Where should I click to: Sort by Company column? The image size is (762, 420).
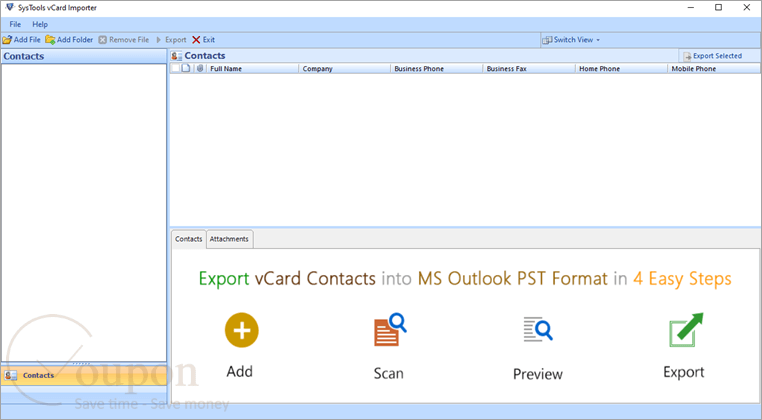click(x=345, y=69)
